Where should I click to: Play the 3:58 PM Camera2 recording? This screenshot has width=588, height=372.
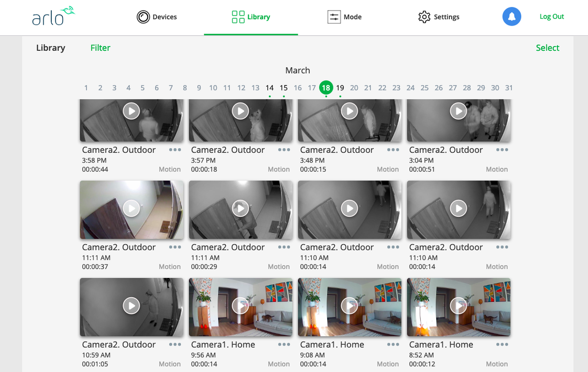click(x=131, y=111)
